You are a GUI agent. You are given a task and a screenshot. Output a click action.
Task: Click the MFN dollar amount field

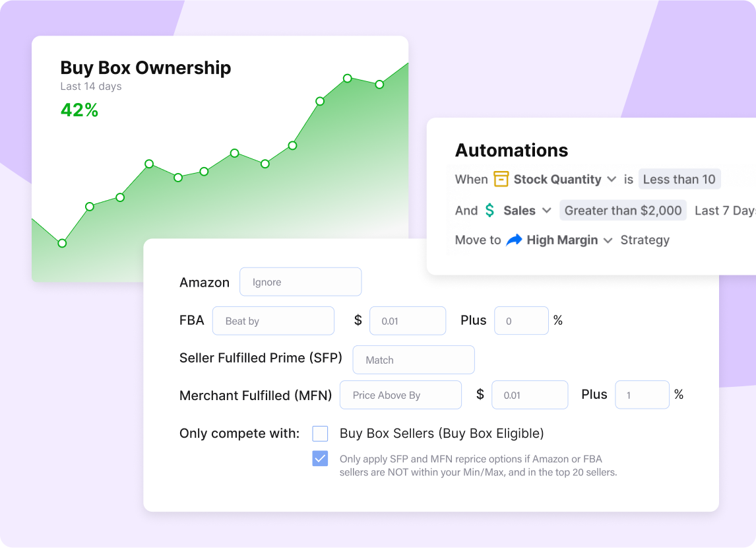530,395
